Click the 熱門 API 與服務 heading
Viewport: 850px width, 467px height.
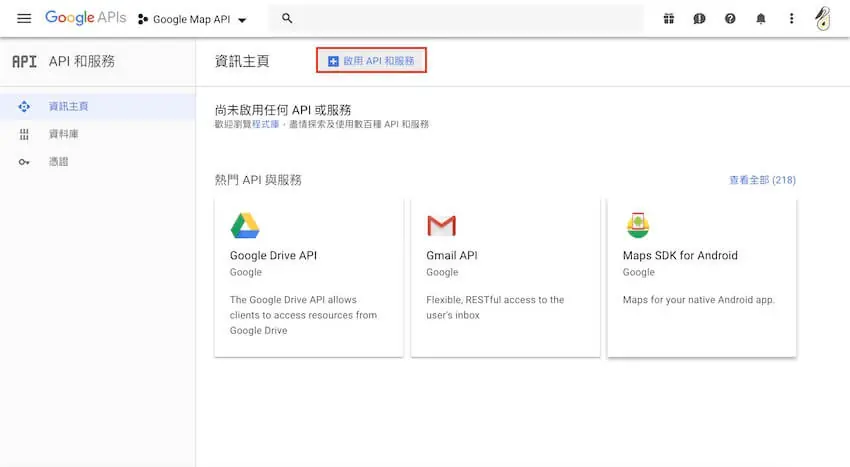(258, 180)
